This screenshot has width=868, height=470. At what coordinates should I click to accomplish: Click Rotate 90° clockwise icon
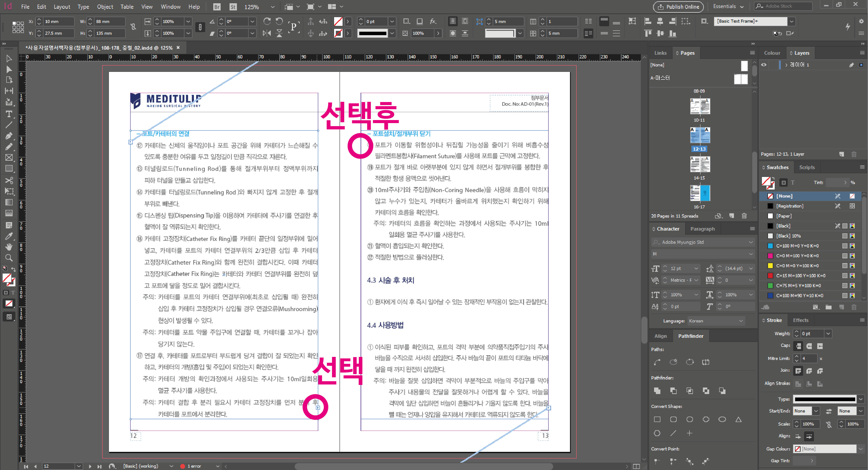267,21
